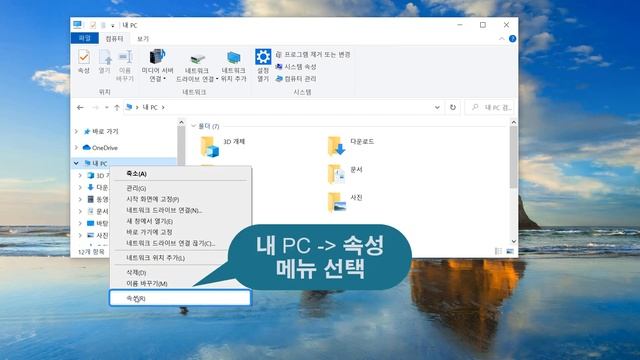This screenshot has width=640, height=360.
Task: Click the 내 PC search box
Action: [x=489, y=107]
